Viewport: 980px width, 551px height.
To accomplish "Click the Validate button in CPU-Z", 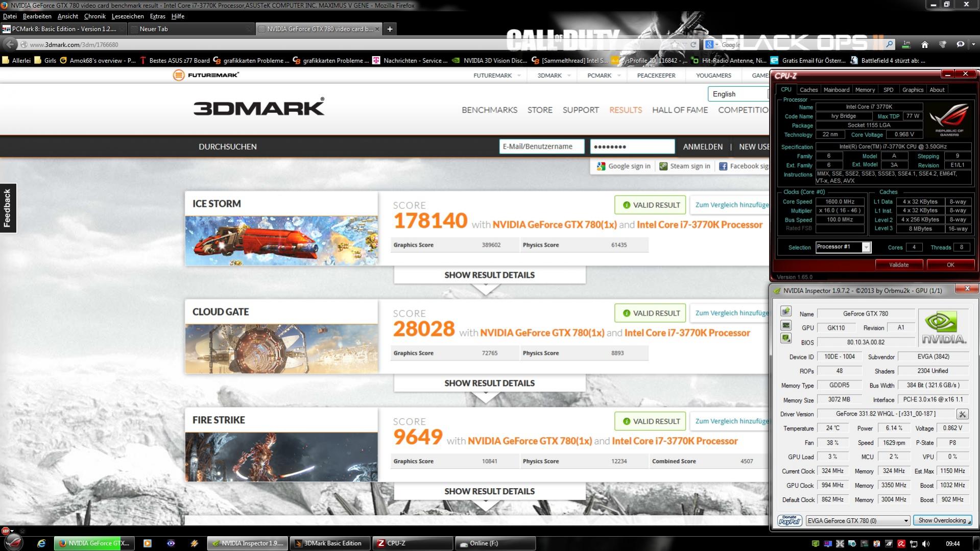I will click(x=899, y=265).
